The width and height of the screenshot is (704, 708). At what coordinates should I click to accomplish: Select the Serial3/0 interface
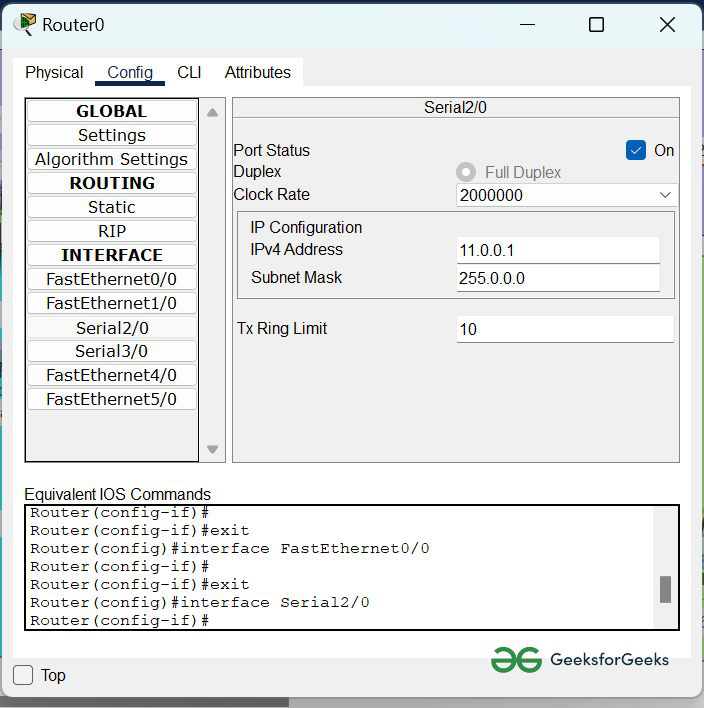click(111, 351)
